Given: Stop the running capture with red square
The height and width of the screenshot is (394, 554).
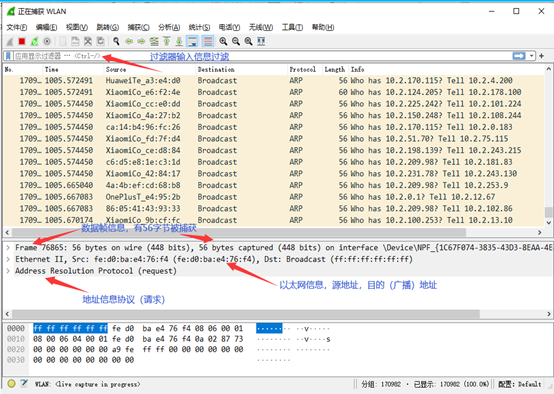Looking at the screenshot, I should (x=22, y=42).
